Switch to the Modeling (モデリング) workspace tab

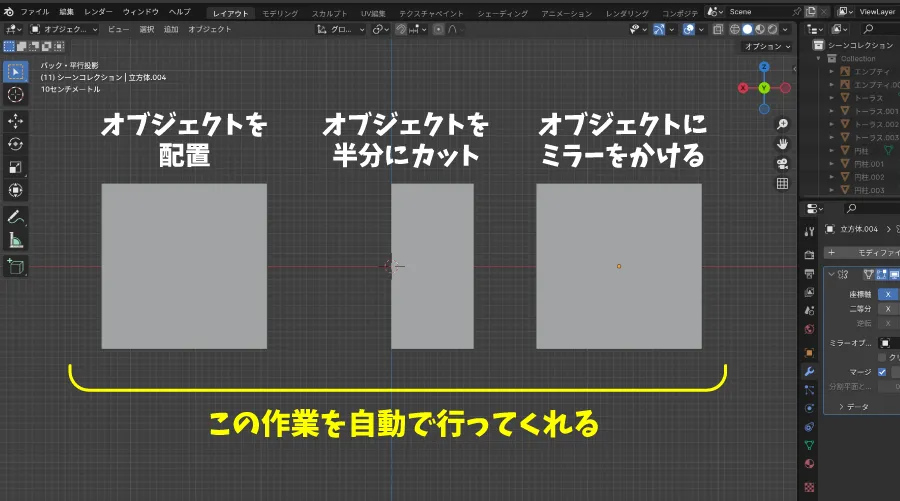(279, 13)
